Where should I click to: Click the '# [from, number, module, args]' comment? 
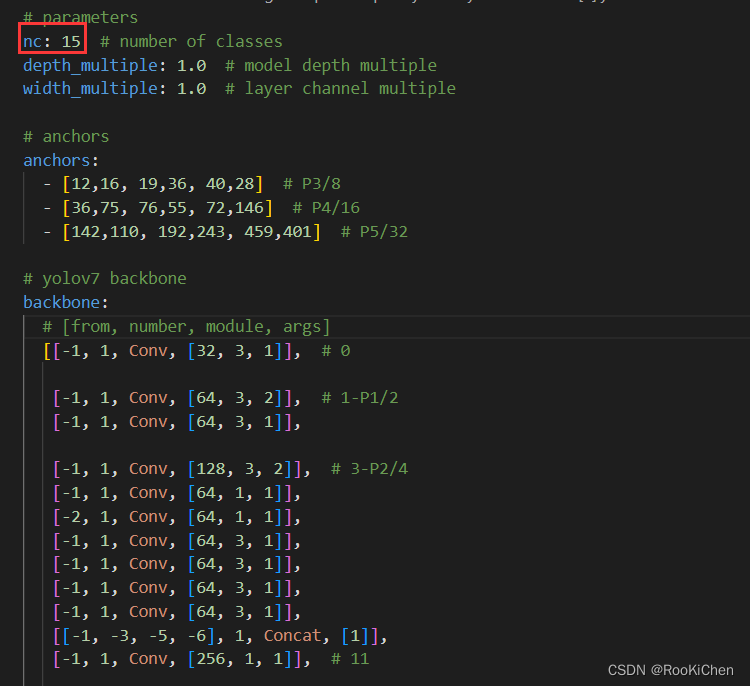pyautogui.click(x=187, y=327)
